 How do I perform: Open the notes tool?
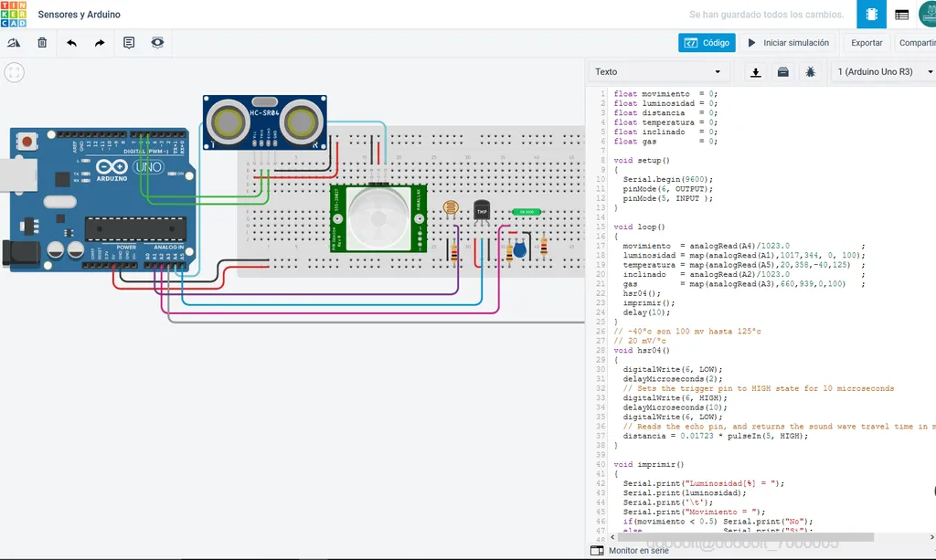pyautogui.click(x=129, y=43)
